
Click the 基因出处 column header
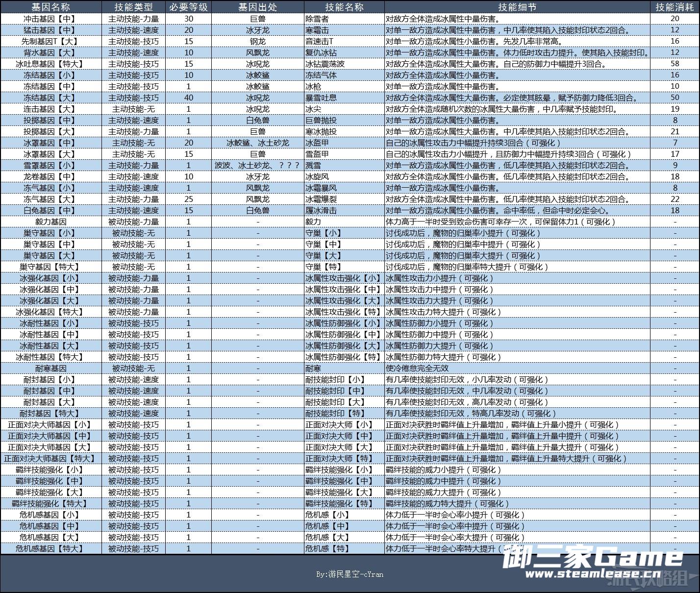(257, 7)
